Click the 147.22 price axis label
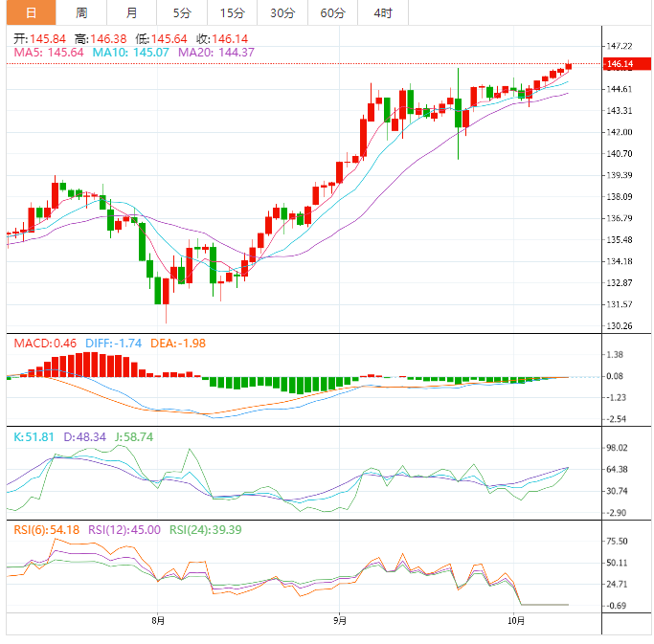Screen dimensions: 654x644 (x=620, y=46)
